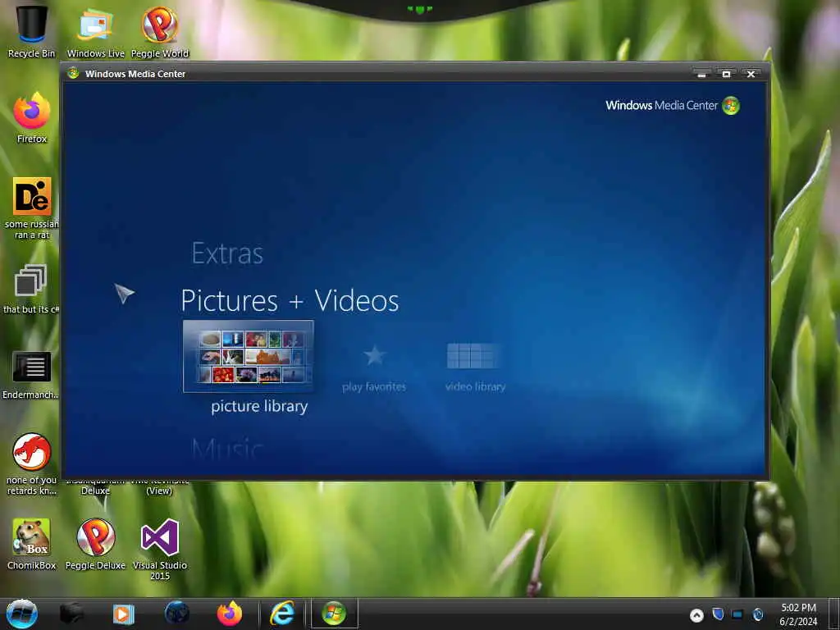Open the video library grid icon
Screen dimensions: 840x630
coord(473,356)
